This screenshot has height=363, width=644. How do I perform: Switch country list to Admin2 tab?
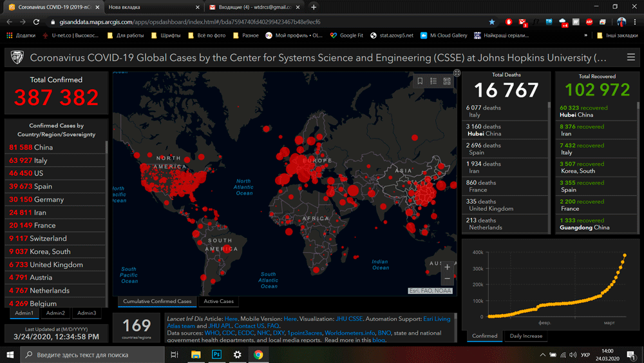pos(55,313)
